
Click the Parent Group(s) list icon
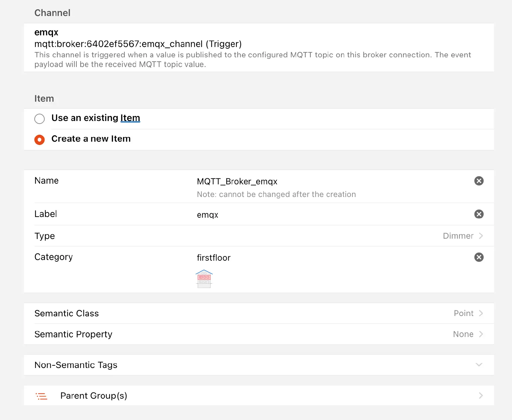click(x=42, y=396)
